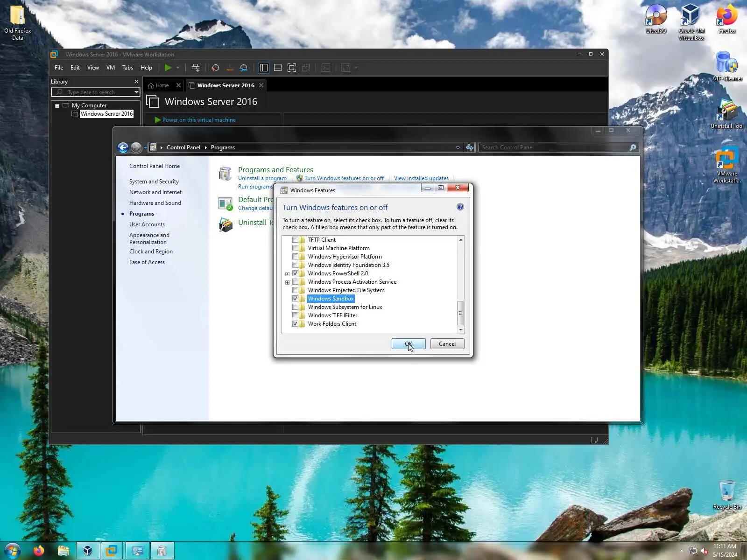
Task: Open the VMware Edit menu
Action: pos(75,68)
